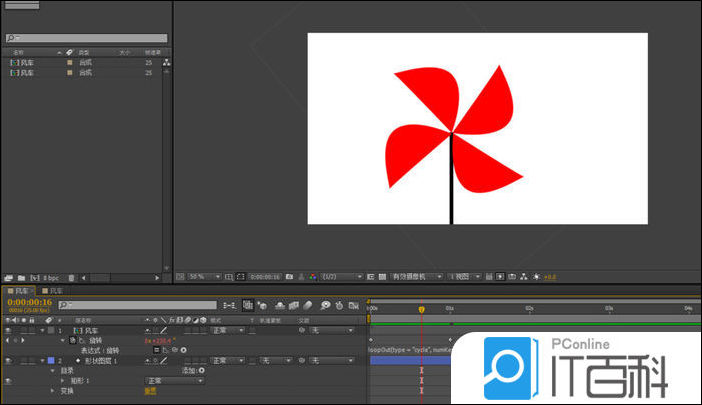Click the flowchart icon in Project panel
The height and width of the screenshot is (405, 702).
pos(166,62)
